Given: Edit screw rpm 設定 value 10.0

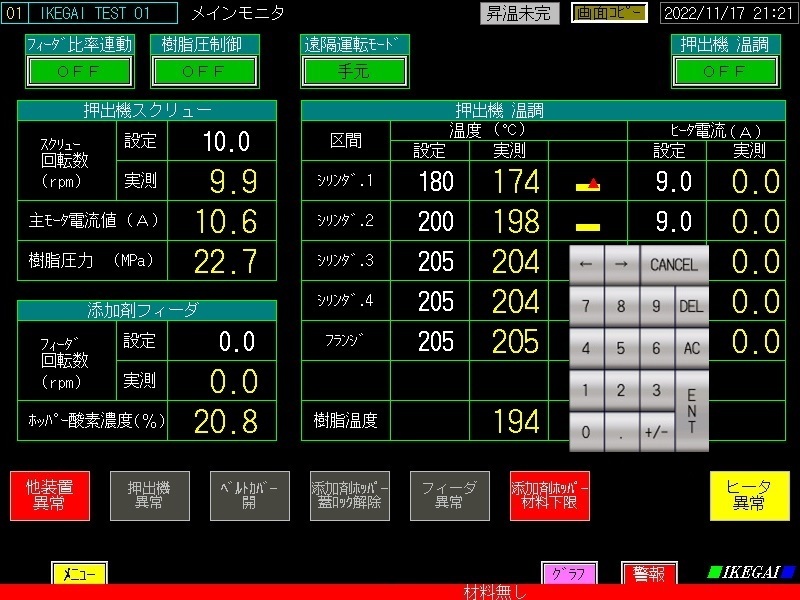Looking at the screenshot, I should (222, 141).
